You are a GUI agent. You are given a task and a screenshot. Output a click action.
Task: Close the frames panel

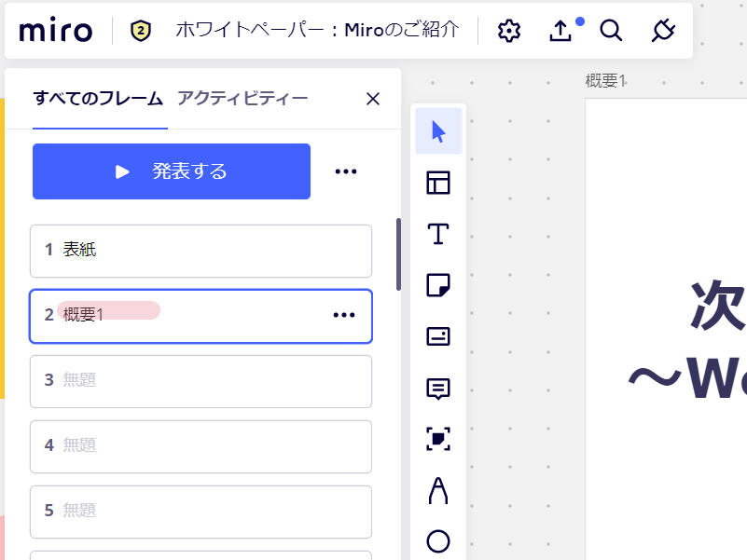coord(373,99)
